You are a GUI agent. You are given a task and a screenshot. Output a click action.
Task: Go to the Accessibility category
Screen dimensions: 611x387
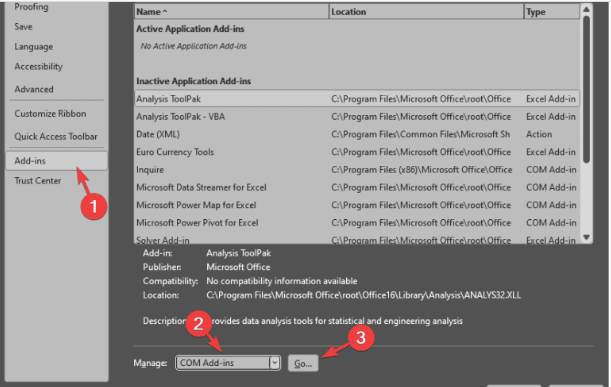coord(38,67)
